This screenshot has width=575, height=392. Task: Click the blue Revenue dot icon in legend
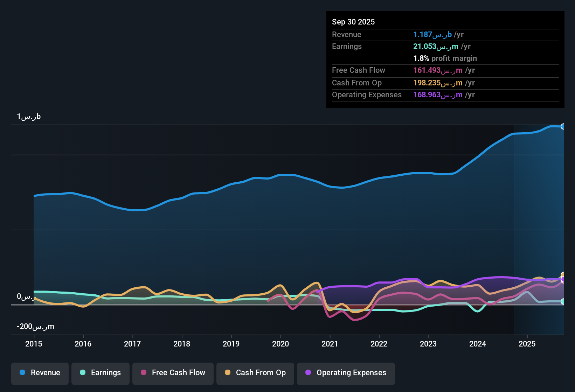[x=22, y=373]
